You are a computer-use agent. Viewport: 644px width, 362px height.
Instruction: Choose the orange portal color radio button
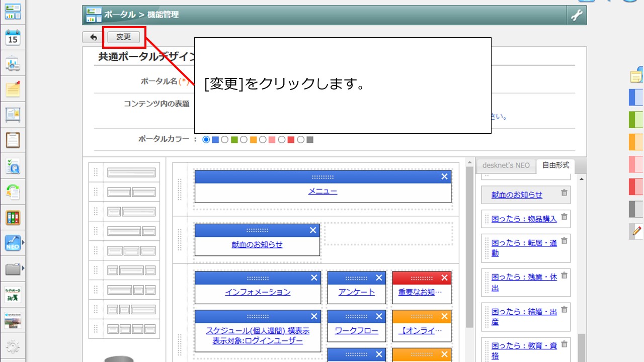point(244,140)
